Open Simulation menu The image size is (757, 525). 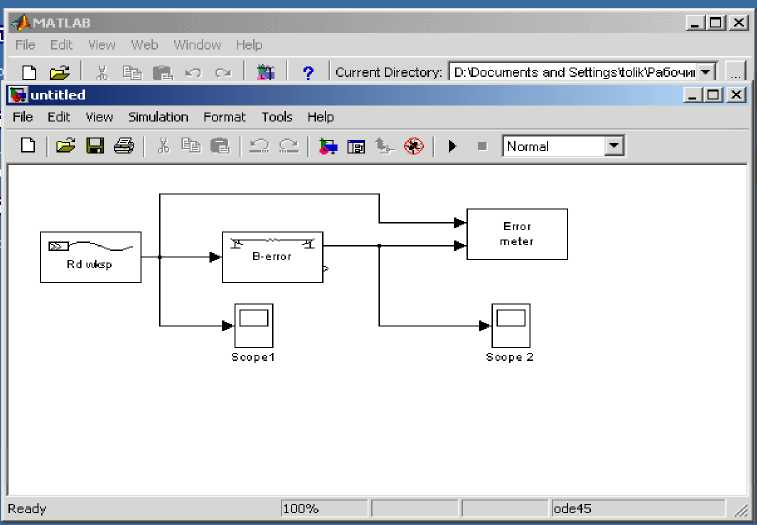[158, 117]
